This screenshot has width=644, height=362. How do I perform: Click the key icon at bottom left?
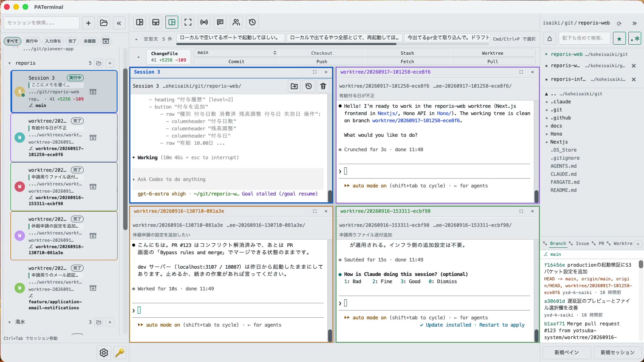(120, 353)
